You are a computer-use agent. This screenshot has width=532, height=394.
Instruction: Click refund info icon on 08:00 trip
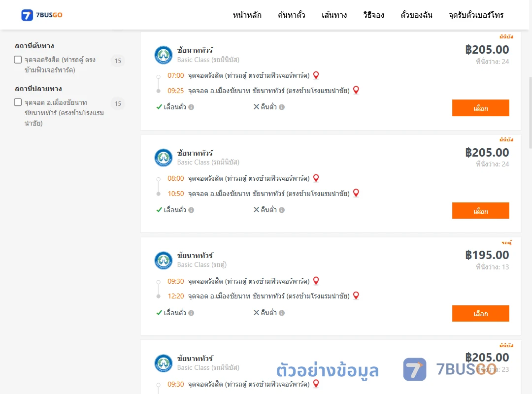[x=282, y=210]
